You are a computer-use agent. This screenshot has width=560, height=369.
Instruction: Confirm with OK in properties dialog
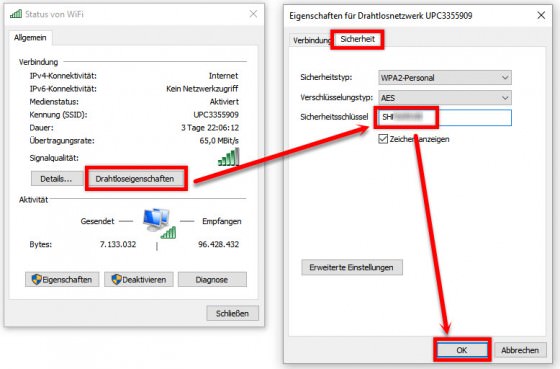(x=462, y=350)
